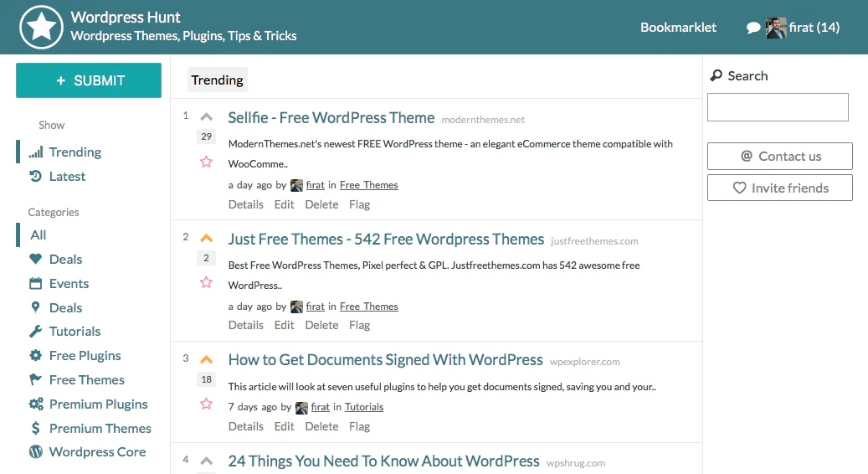Click the dollar icon beside Premium Themes
The image size is (868, 474).
pos(35,428)
